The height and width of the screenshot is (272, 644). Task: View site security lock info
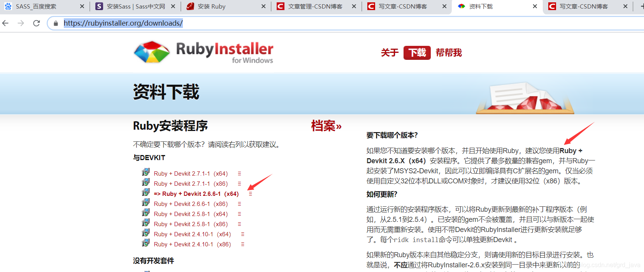pyautogui.click(x=56, y=23)
